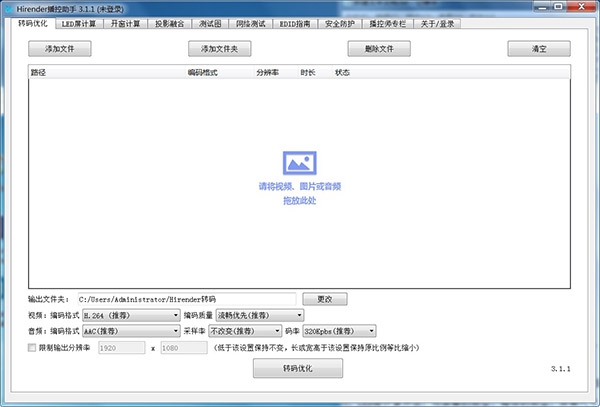The width and height of the screenshot is (600, 407).
Task: Open the 测试图 tab
Action: click(x=210, y=24)
